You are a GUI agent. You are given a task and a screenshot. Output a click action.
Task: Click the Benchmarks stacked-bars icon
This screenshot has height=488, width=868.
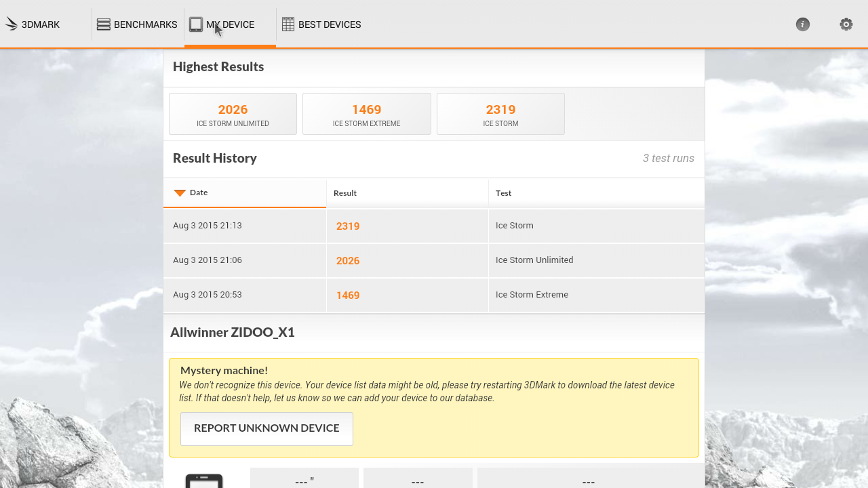104,24
